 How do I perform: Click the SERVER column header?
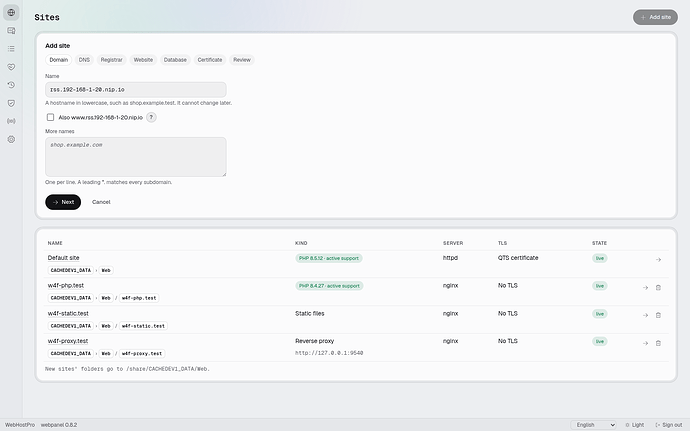click(x=453, y=243)
